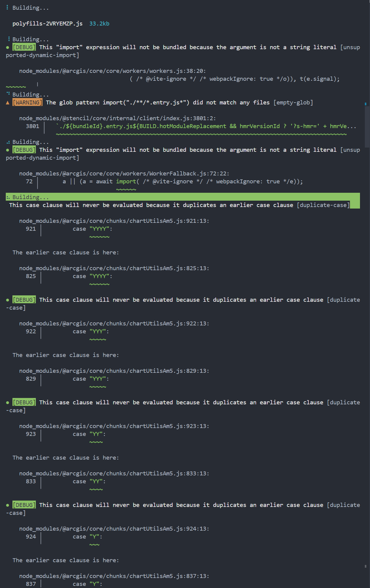Click the green highlighted Building line
Image resolution: width=370 pixels, height=588 pixels.
click(x=182, y=197)
